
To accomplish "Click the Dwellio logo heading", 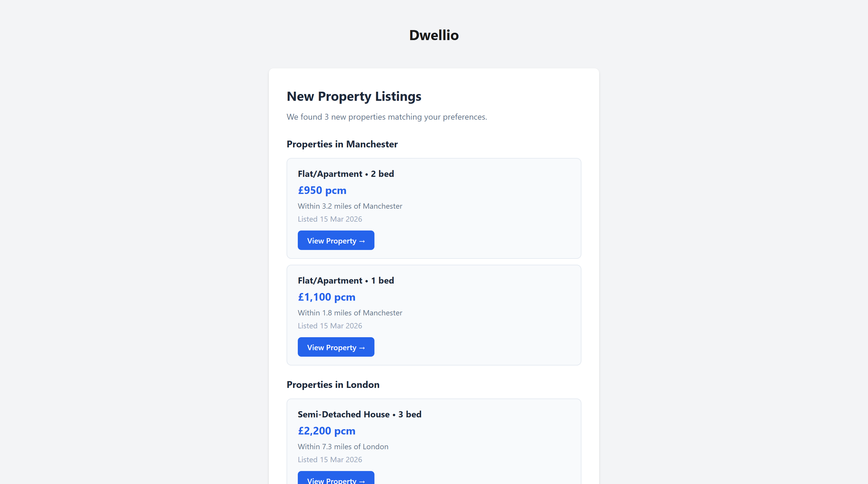I will 434,35.
